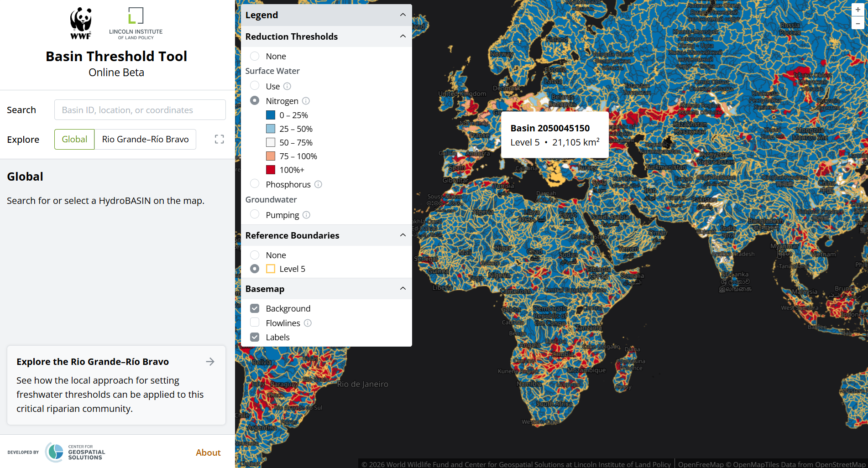Select None under Reference Boundaries

pyautogui.click(x=255, y=255)
